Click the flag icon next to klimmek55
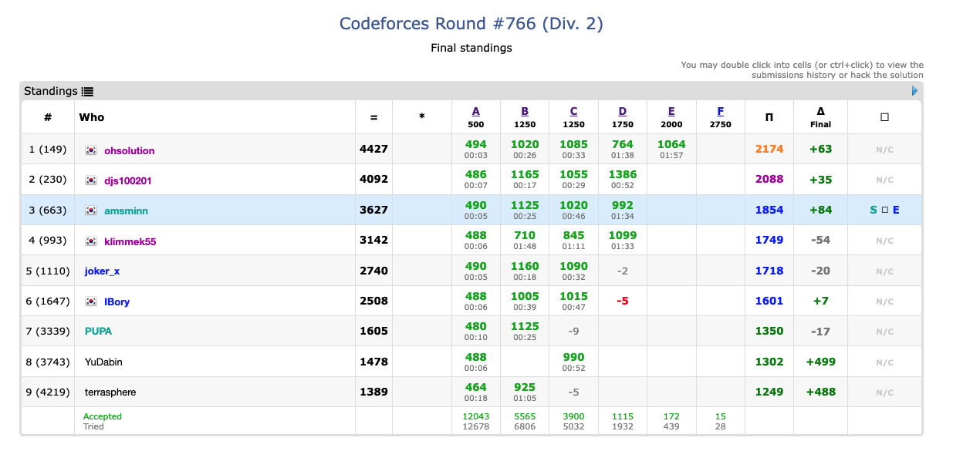This screenshot has height=458, width=980. pyautogui.click(x=92, y=241)
